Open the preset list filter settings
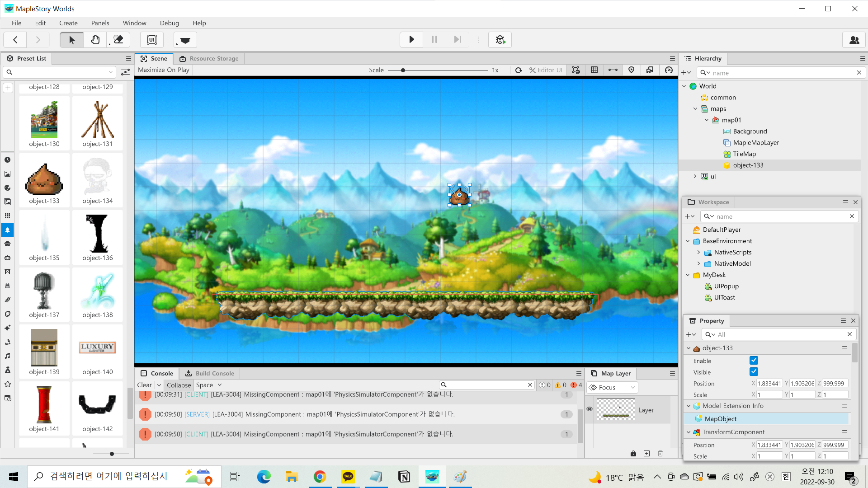This screenshot has width=868, height=488. point(125,72)
